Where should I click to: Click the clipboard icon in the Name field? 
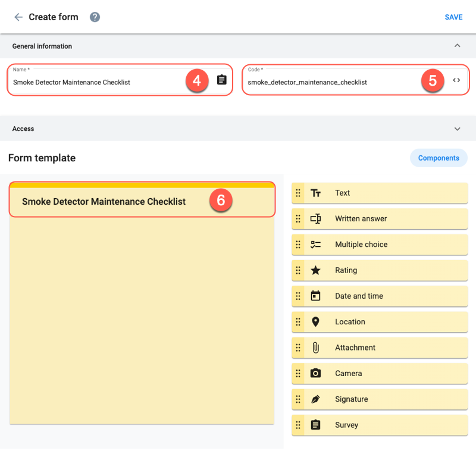pos(221,80)
